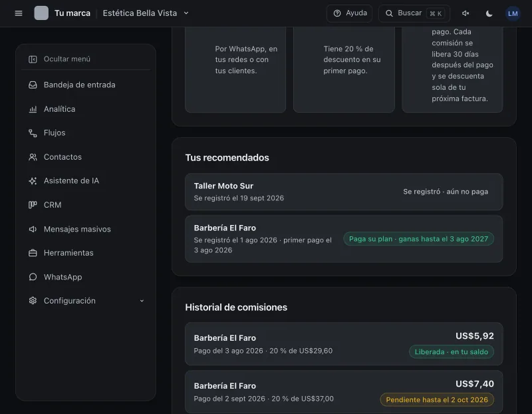Select the Taller Moto Sur row title
Image resolution: width=532 pixels, height=414 pixels.
(223, 186)
